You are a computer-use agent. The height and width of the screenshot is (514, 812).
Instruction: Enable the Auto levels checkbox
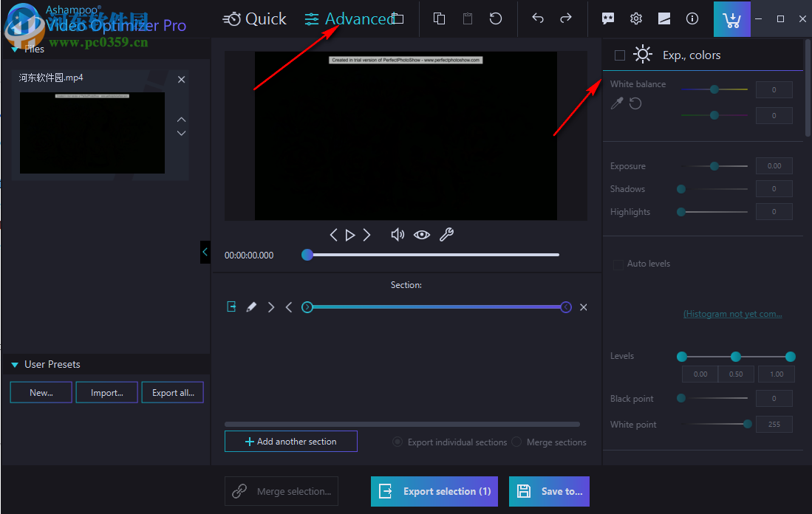tap(618, 264)
